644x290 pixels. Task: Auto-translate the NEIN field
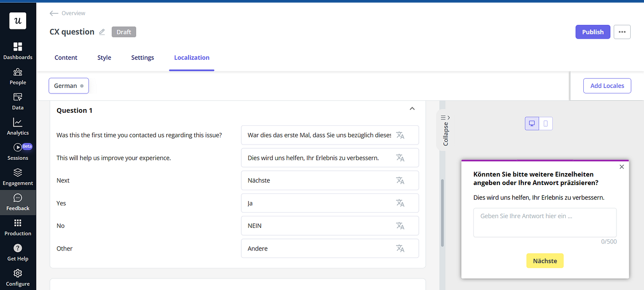coord(400,226)
